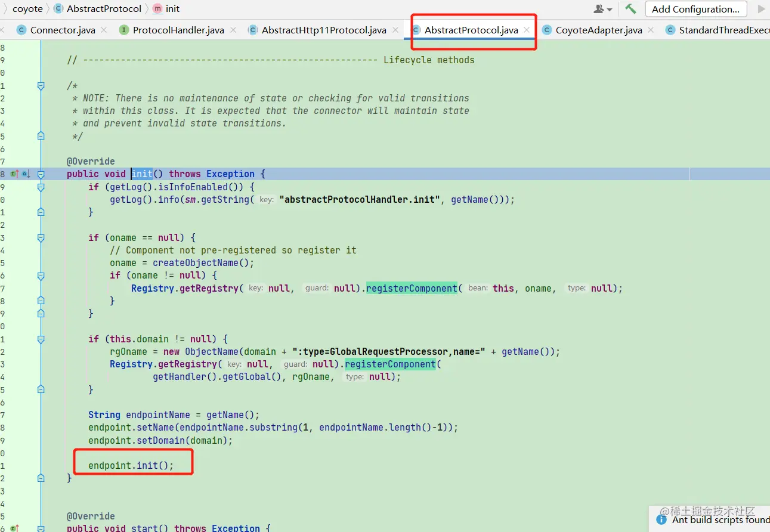Image resolution: width=770 pixels, height=532 pixels.
Task: Click fold marker at comment end */
Action: click(41, 136)
